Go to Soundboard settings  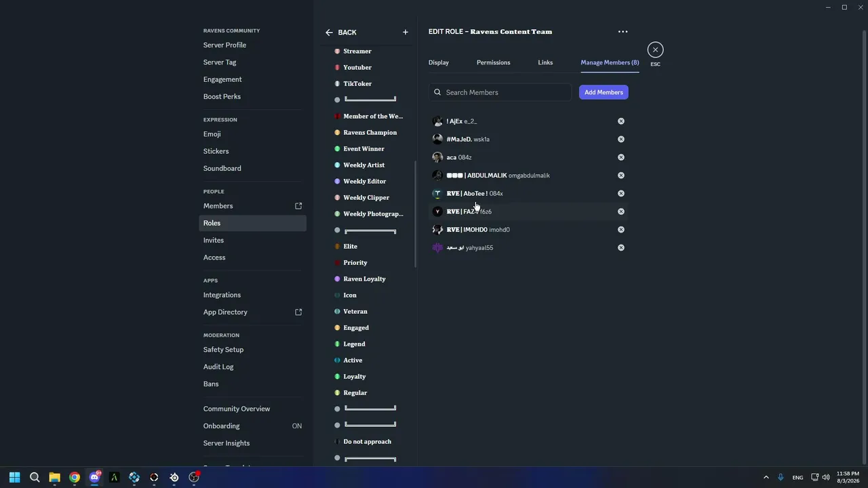253,169
